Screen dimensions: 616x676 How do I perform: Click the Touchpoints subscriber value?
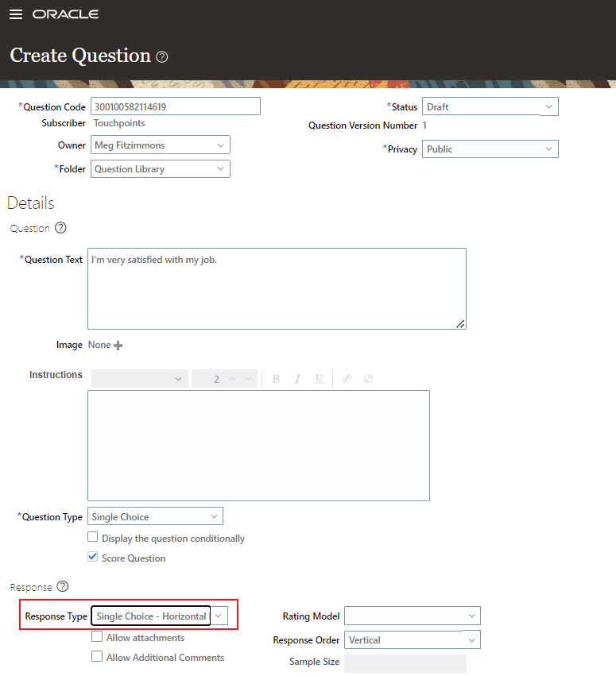click(119, 123)
